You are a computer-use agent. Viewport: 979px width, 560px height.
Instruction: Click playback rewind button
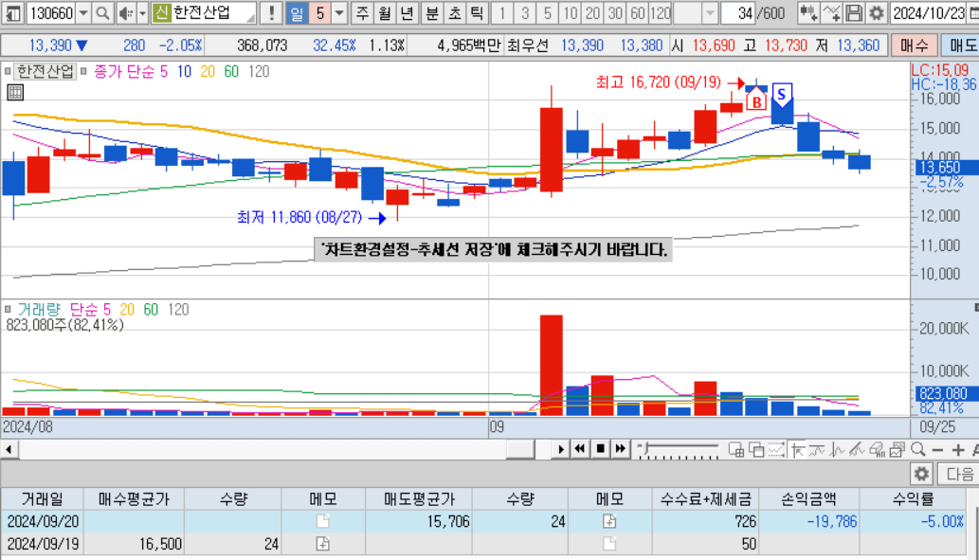pos(580,449)
